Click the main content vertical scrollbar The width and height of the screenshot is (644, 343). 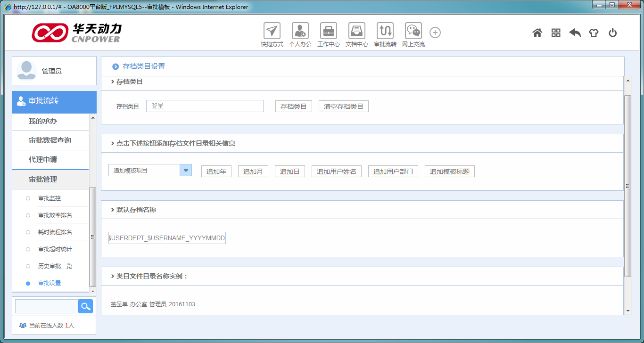627,186
